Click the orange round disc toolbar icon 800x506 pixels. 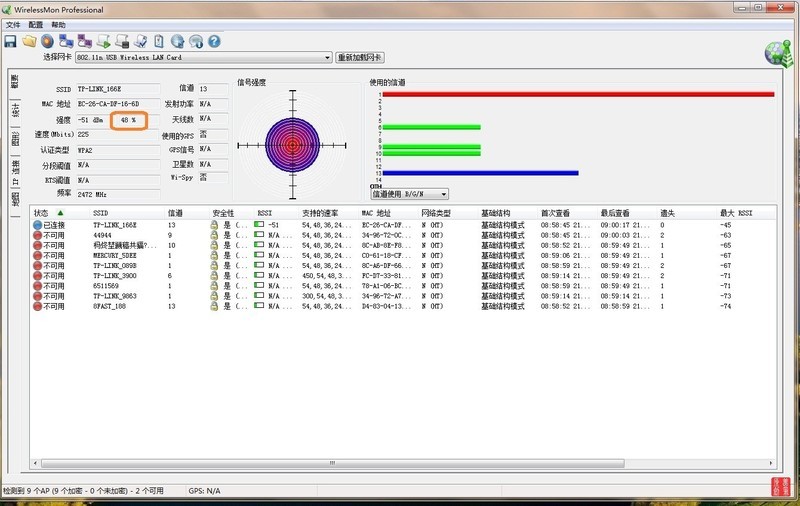pyautogui.click(x=47, y=41)
